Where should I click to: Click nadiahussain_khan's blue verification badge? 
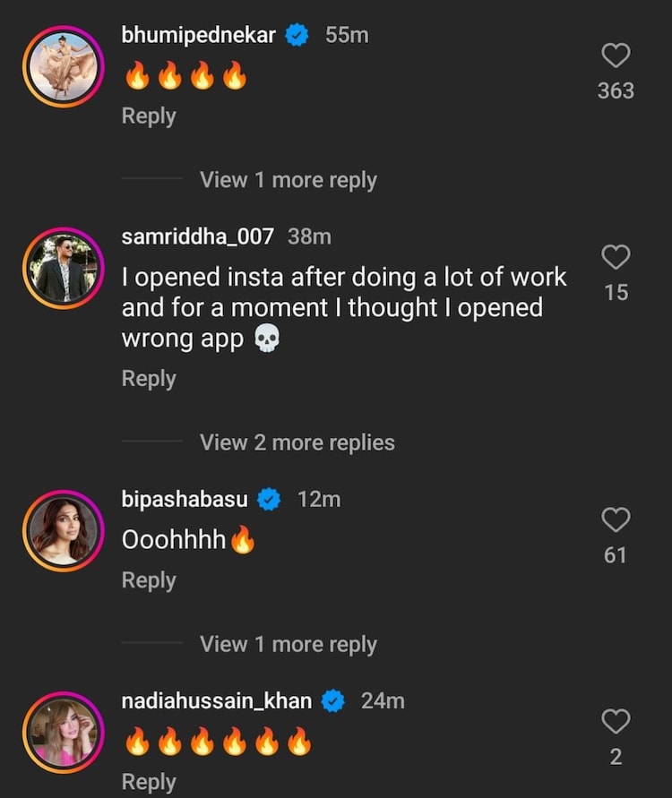[333, 701]
